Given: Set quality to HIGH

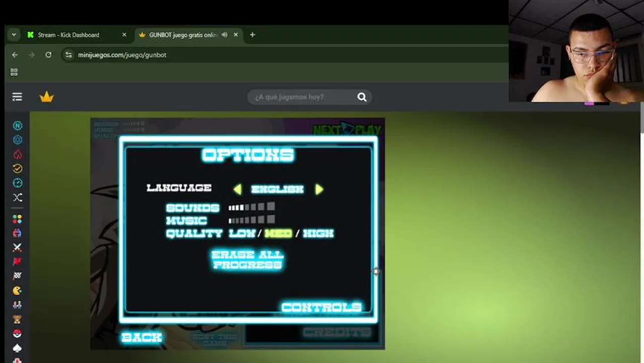Looking at the screenshot, I should click(x=318, y=233).
